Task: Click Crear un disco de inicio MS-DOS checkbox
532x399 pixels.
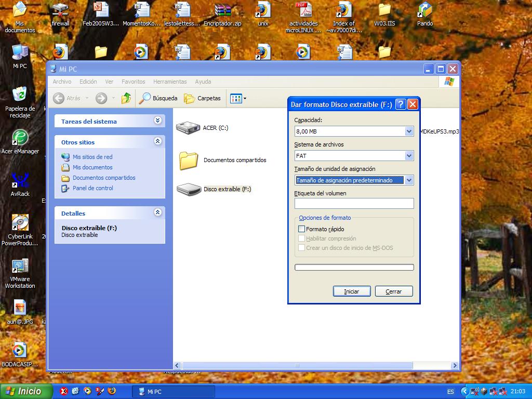Action: pos(301,248)
